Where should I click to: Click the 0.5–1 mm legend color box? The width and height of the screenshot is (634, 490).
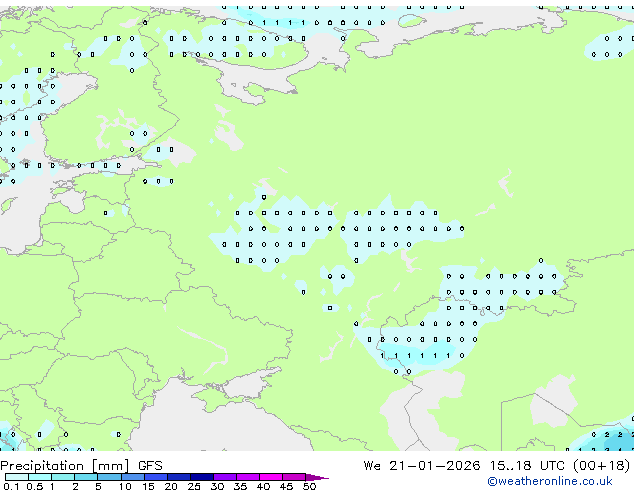coord(40,477)
